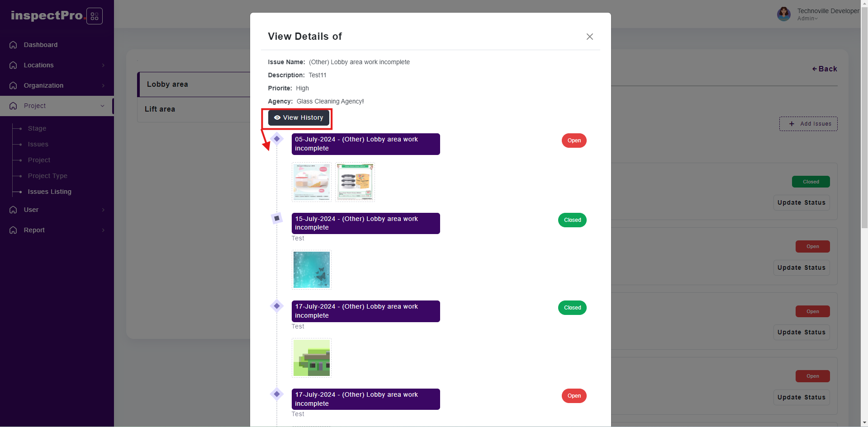Click the Locations icon in the sidebar

pos(13,65)
